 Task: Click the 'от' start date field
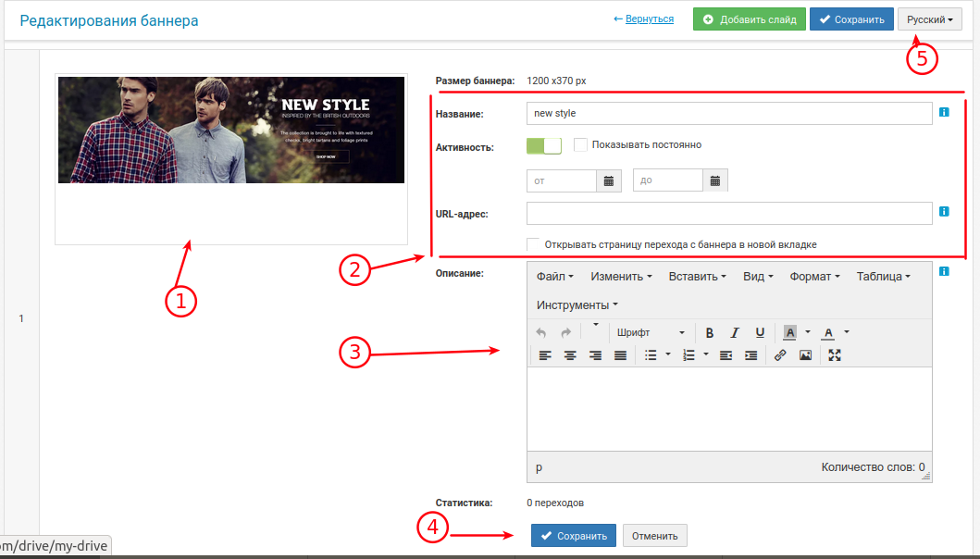pos(561,180)
